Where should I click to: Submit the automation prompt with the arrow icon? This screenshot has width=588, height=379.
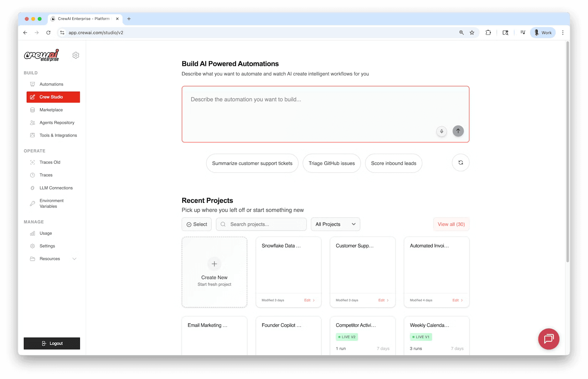(458, 131)
